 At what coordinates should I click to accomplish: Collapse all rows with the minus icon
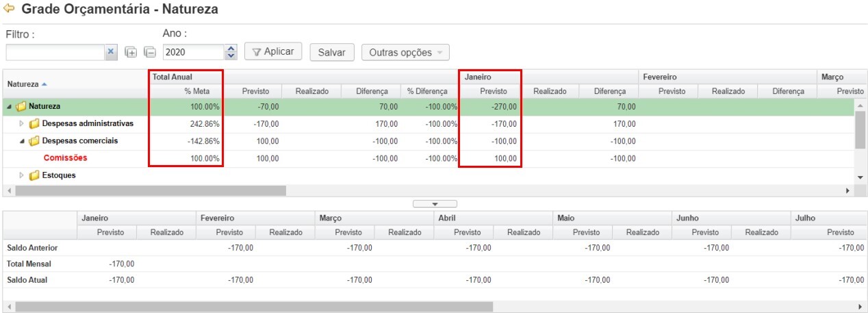[x=150, y=52]
